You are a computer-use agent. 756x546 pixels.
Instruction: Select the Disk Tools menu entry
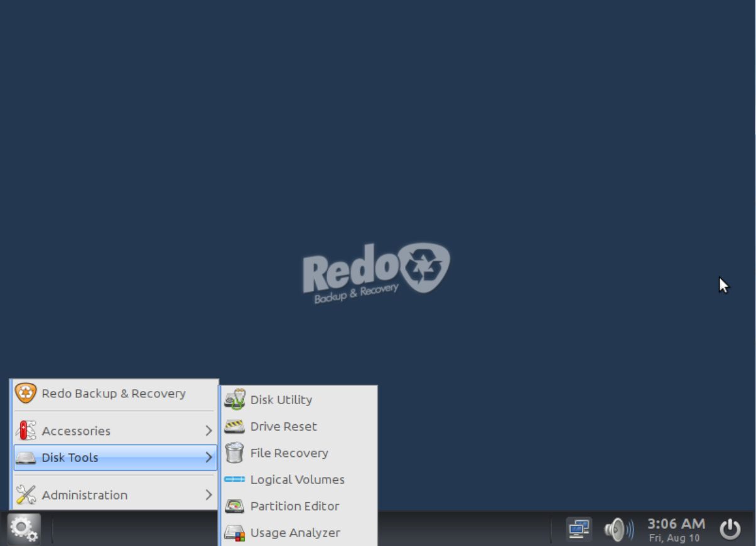(116, 458)
